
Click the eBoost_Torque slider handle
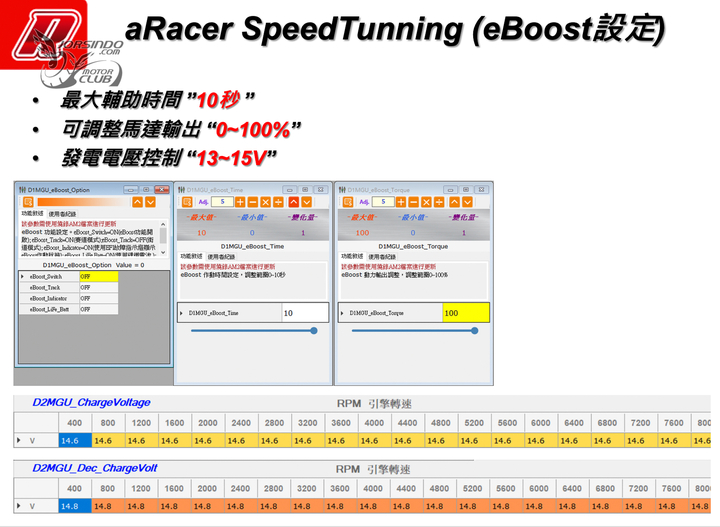[x=475, y=331]
